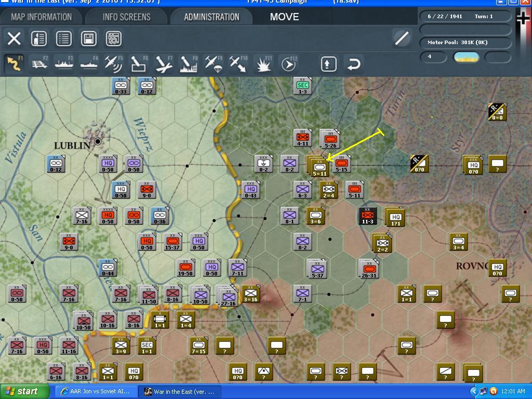Select the Bomb airfield mode (F7) icon
The width and height of the screenshot is (532, 399).
(164, 63)
